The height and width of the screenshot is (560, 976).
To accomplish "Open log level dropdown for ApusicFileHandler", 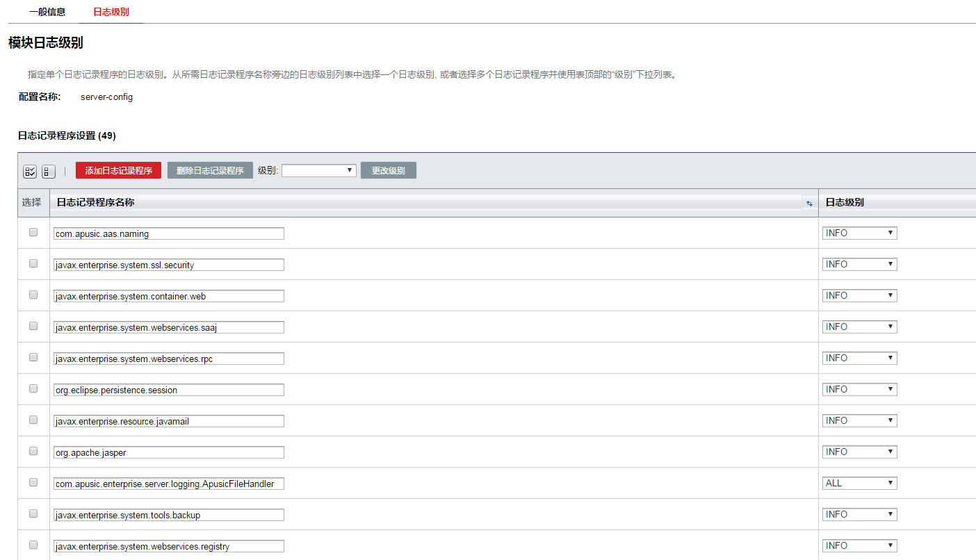I will [x=859, y=483].
